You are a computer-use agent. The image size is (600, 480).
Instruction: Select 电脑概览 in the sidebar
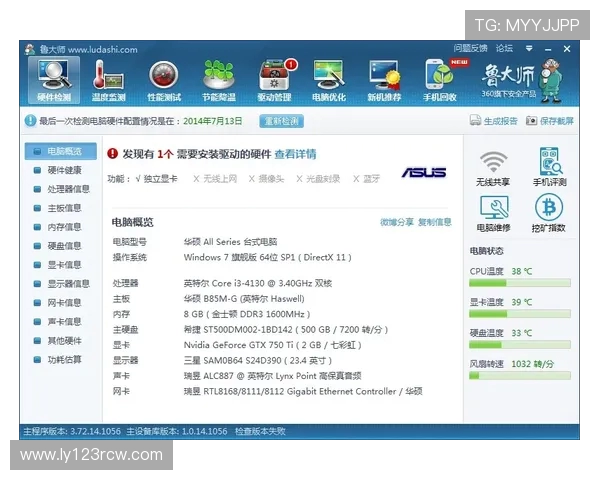[61, 151]
